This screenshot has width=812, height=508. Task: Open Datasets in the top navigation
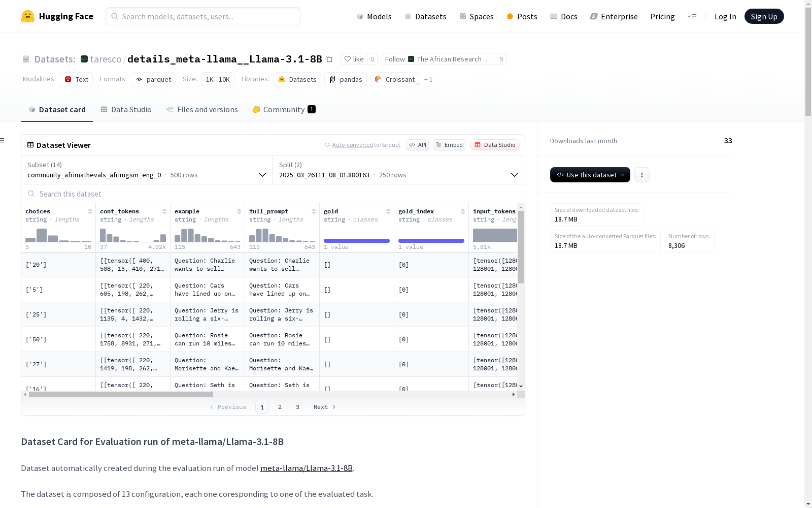pyautogui.click(x=425, y=16)
